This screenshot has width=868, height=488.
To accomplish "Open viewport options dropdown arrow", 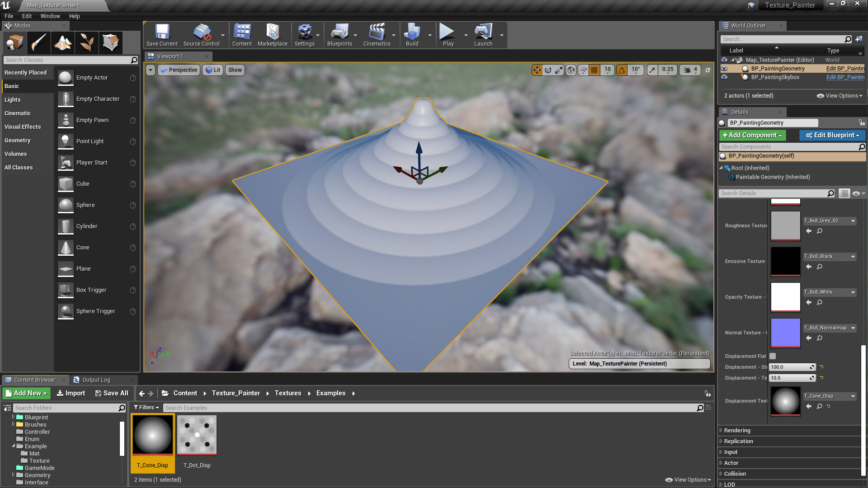I will [151, 70].
